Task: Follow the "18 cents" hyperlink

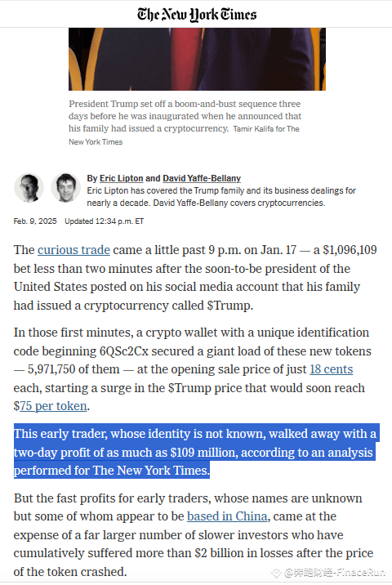Action: [x=332, y=369]
